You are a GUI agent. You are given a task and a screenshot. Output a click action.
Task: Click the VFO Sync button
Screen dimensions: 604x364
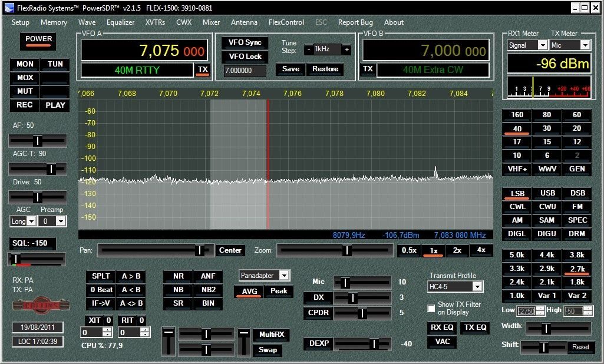tap(245, 42)
